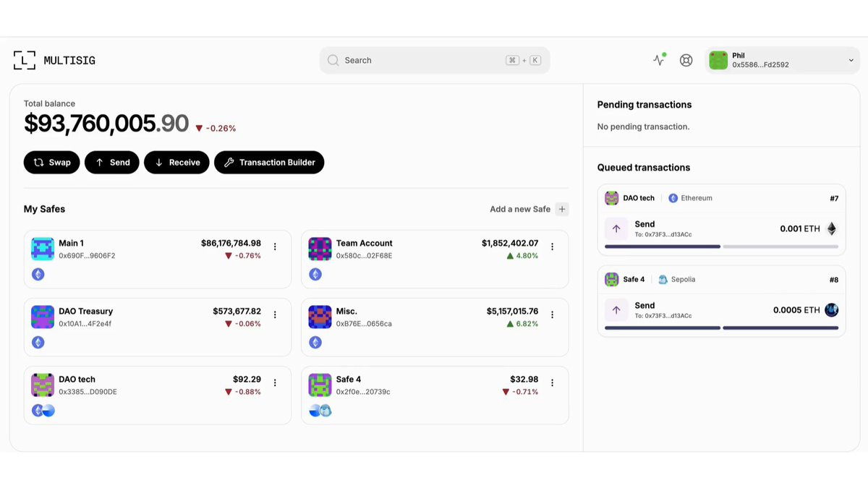Viewport: 868px width, 488px height.
Task: Click the MULTISIG logo icon
Action: [24, 61]
